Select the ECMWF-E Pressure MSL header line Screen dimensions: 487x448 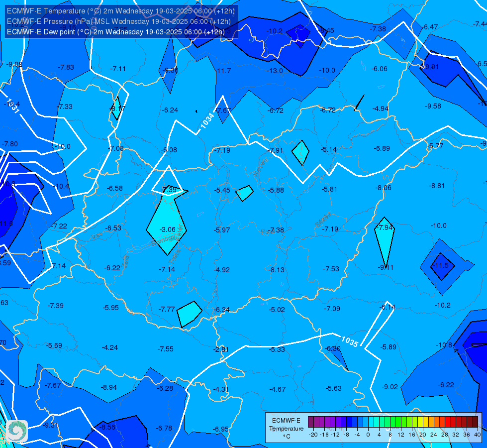click(119, 21)
